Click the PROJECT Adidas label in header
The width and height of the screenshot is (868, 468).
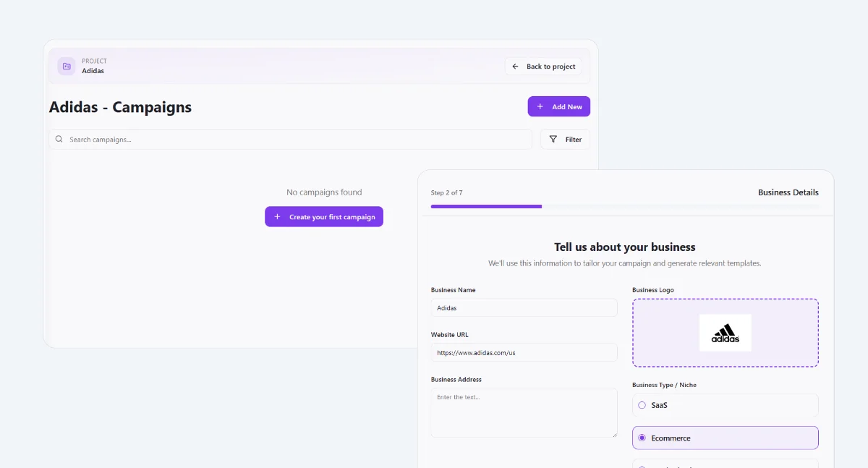pos(93,66)
